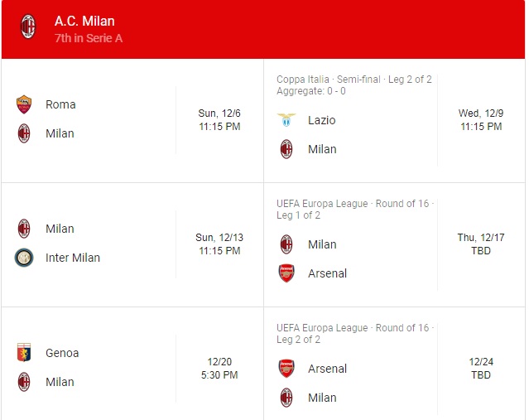Click the Milan crest under the Genoa crest
This screenshot has height=420, width=529.
click(x=24, y=382)
